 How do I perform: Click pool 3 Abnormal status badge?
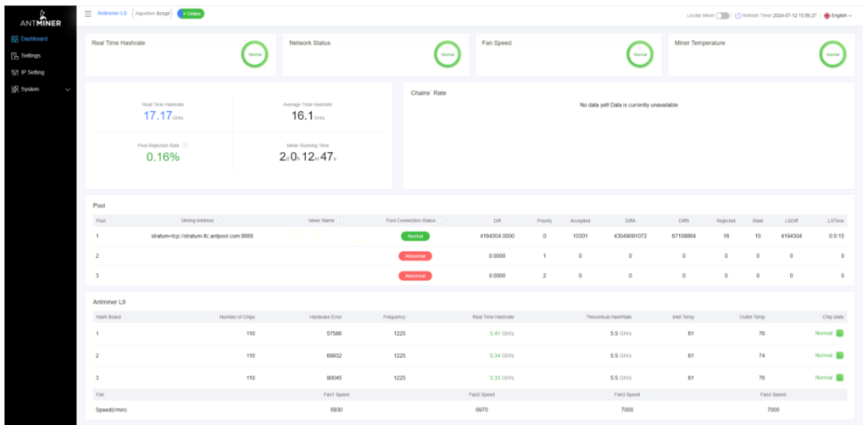click(x=415, y=276)
